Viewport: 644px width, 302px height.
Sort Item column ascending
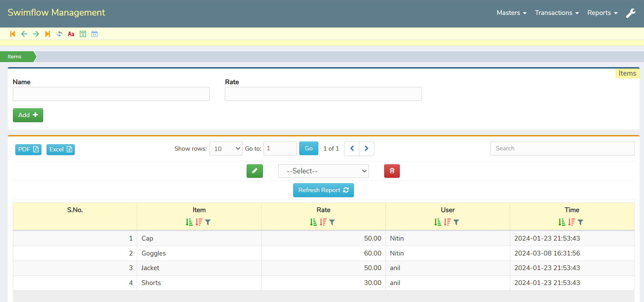coord(189,222)
